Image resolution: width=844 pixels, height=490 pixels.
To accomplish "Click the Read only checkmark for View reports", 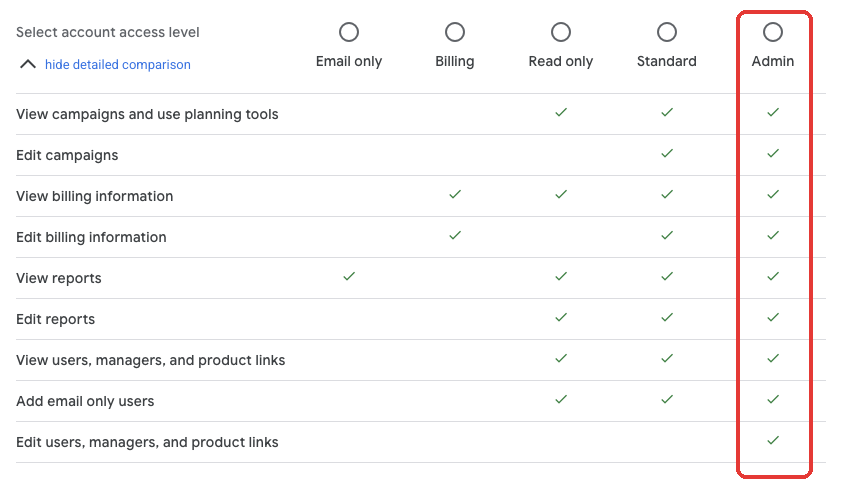I will [x=561, y=276].
